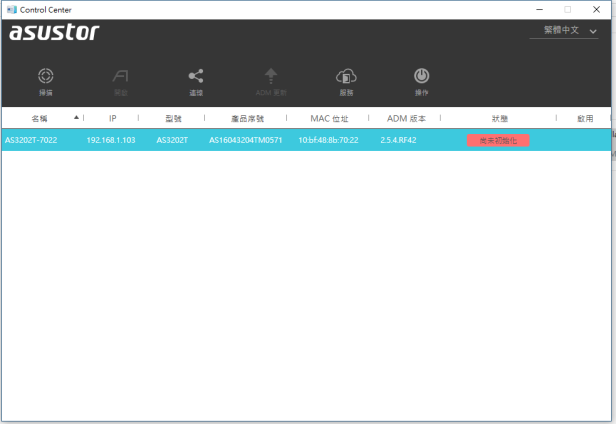Click the 啟用 column header
Screen dimensions: 616x424
click(585, 118)
